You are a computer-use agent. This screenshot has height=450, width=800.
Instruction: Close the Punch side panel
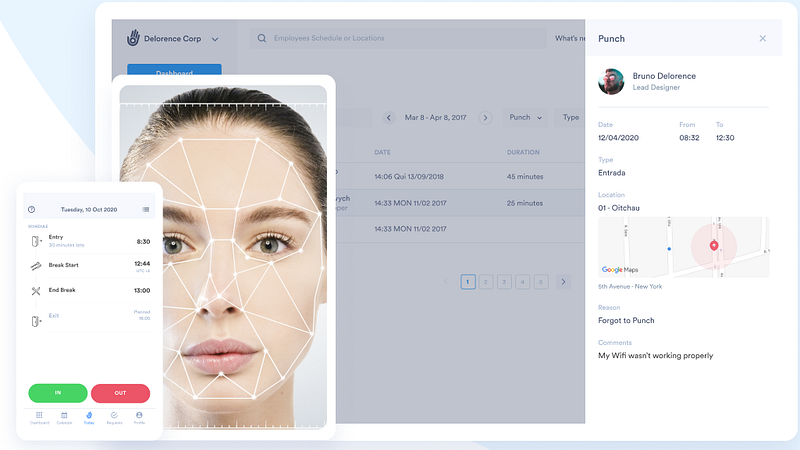point(763,38)
